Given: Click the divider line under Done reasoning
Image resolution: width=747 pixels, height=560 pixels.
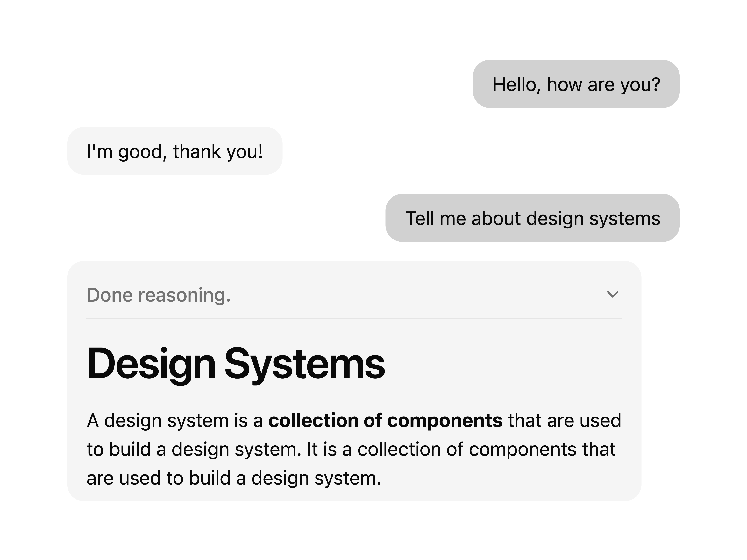Looking at the screenshot, I should coord(354,319).
